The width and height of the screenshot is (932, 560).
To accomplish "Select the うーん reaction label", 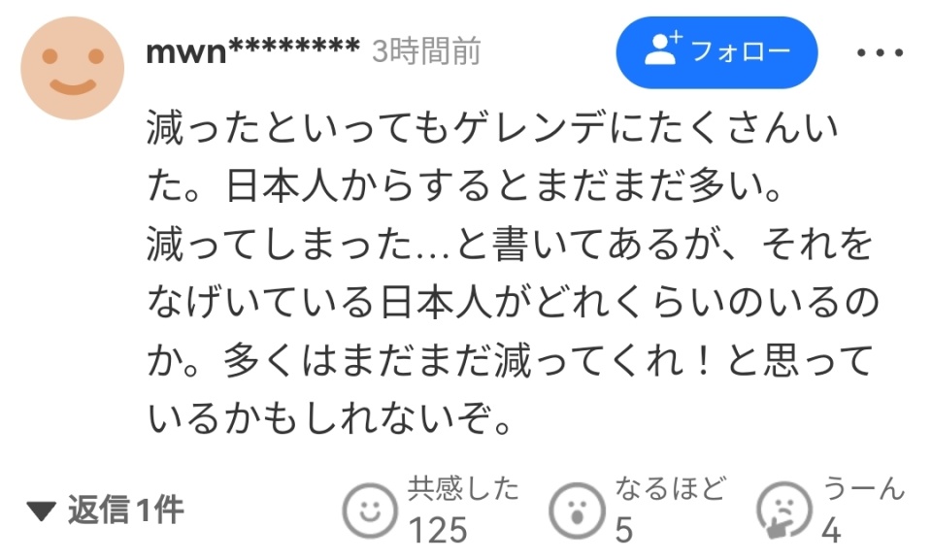I will click(x=863, y=488).
